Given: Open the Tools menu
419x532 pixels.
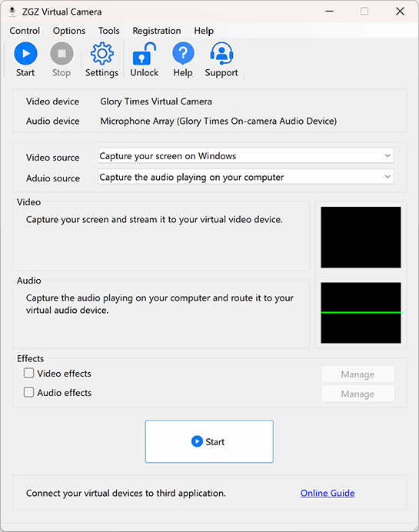Looking at the screenshot, I should tap(109, 31).
